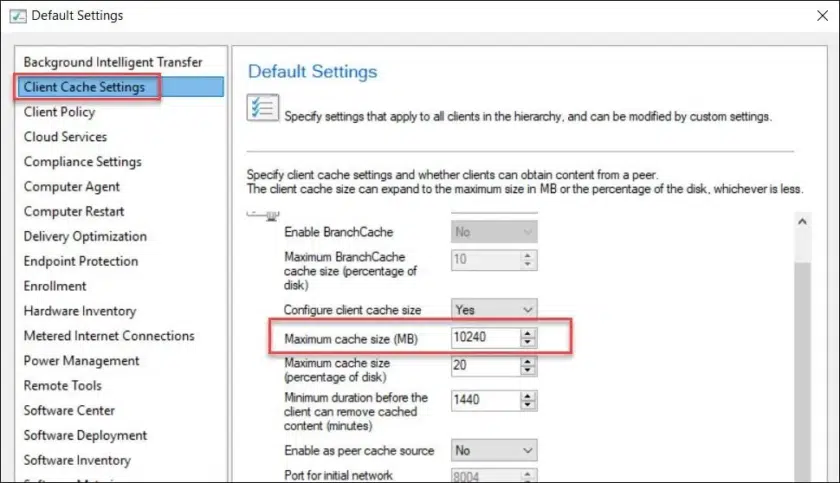Click the Enable BranchCache label
840x483 pixels.
pos(339,232)
